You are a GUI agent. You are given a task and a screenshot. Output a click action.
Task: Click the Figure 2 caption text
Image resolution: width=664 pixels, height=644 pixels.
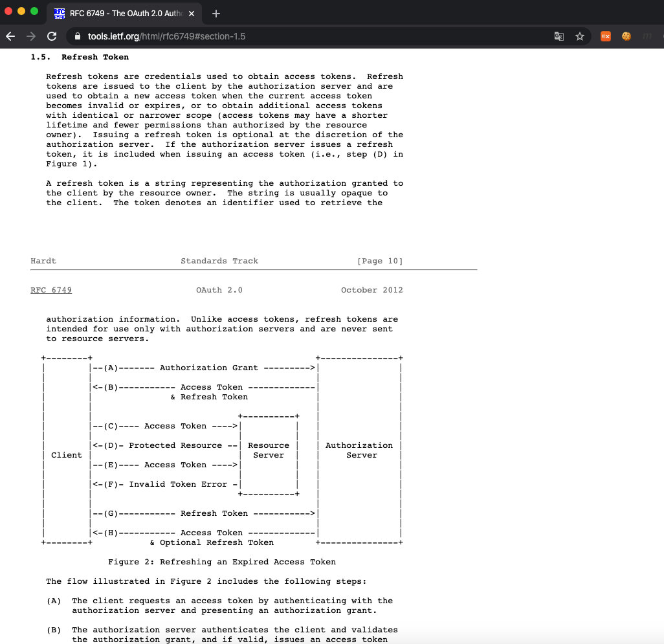[222, 562]
